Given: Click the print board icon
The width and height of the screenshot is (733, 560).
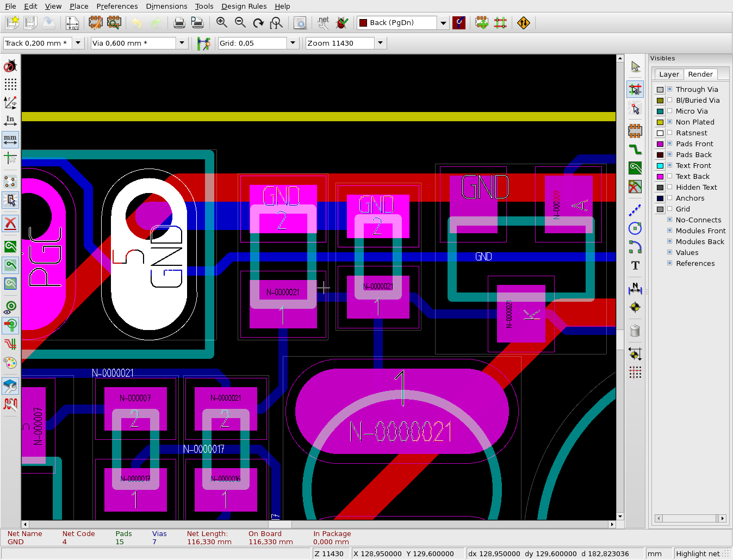Looking at the screenshot, I should (179, 23).
